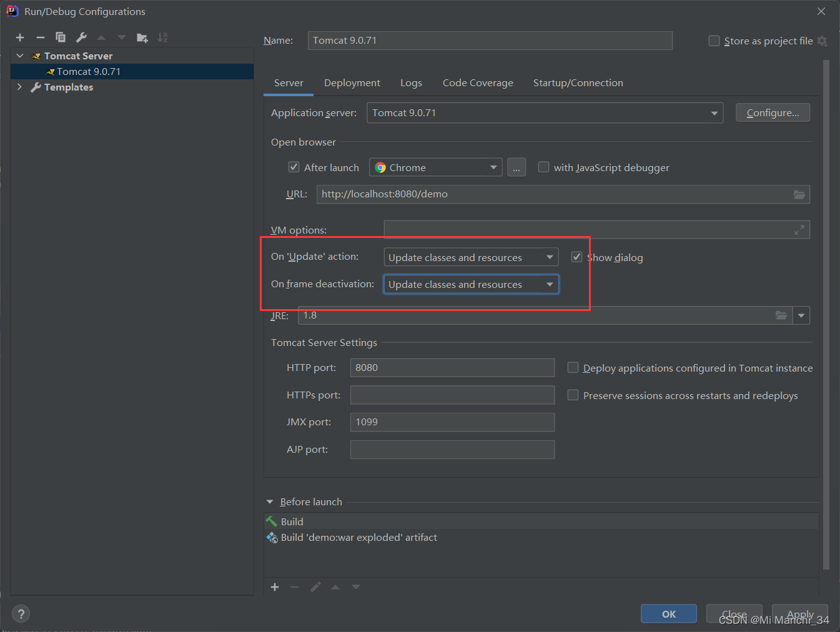Move configuration down in the list
Image resolution: width=840 pixels, height=632 pixels.
[x=122, y=37]
